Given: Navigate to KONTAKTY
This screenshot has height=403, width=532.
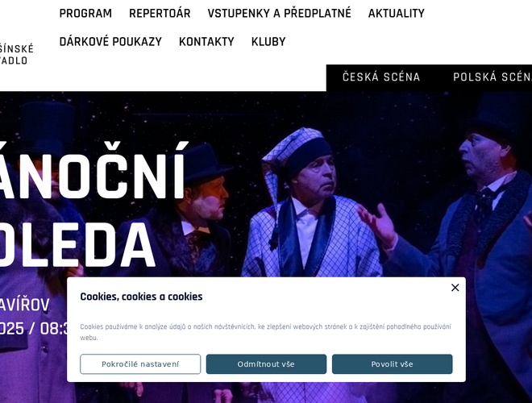Looking at the screenshot, I should click(x=206, y=42).
